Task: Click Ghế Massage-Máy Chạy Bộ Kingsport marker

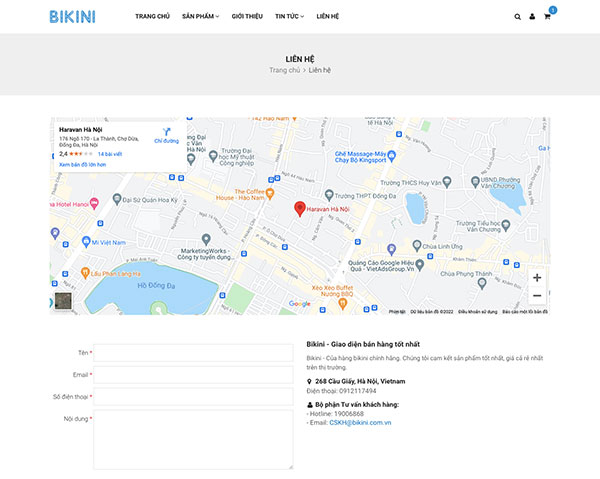Action: (391, 156)
